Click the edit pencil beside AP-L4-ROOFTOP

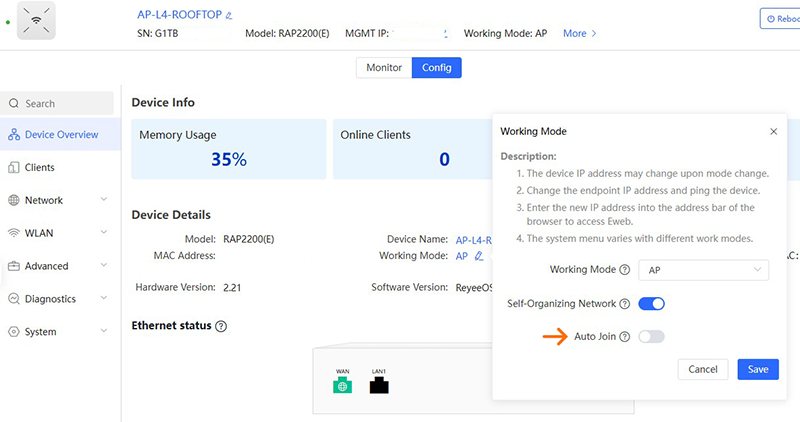click(x=229, y=16)
